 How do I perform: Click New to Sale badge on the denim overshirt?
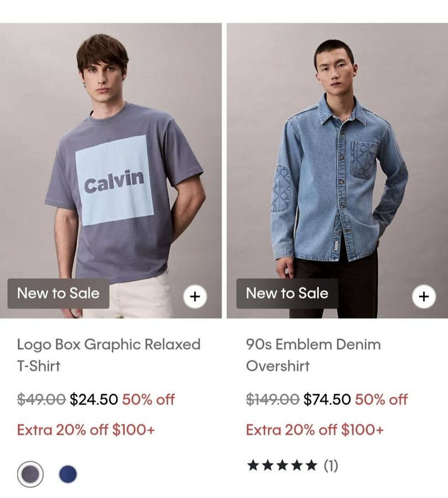point(287,293)
